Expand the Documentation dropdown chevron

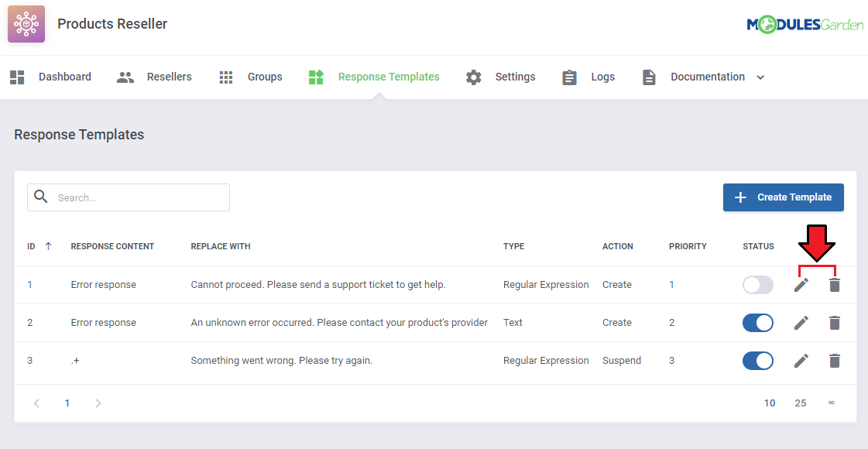[x=760, y=77]
